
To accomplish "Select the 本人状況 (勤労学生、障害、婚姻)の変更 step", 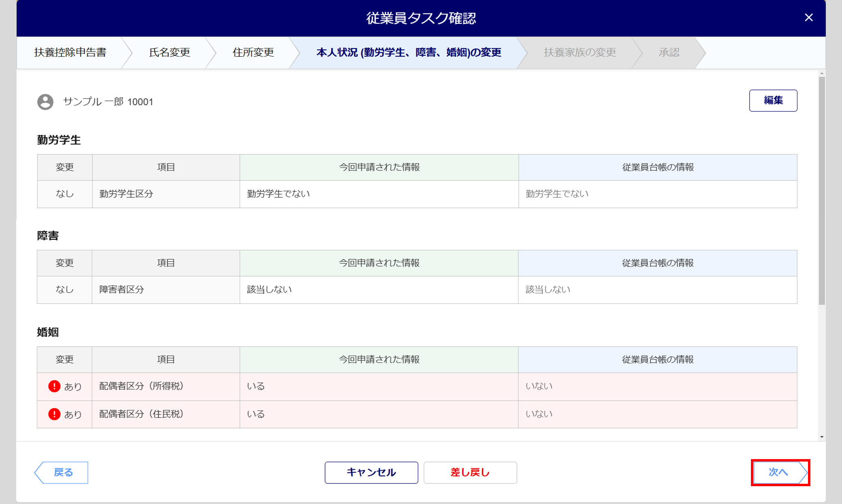I will pyautogui.click(x=409, y=53).
